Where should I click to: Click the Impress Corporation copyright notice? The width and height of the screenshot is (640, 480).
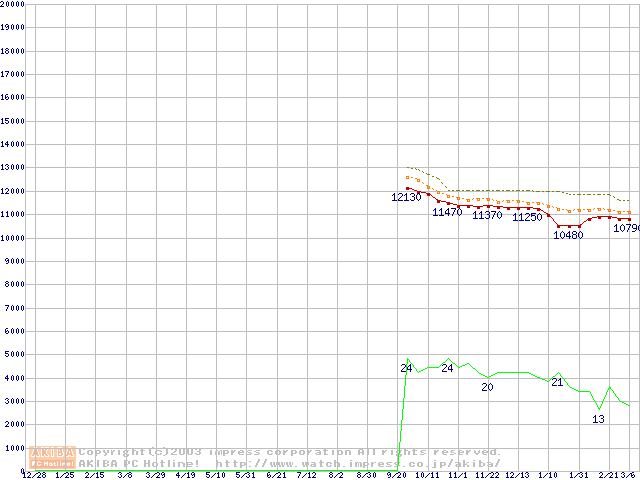tap(290, 452)
